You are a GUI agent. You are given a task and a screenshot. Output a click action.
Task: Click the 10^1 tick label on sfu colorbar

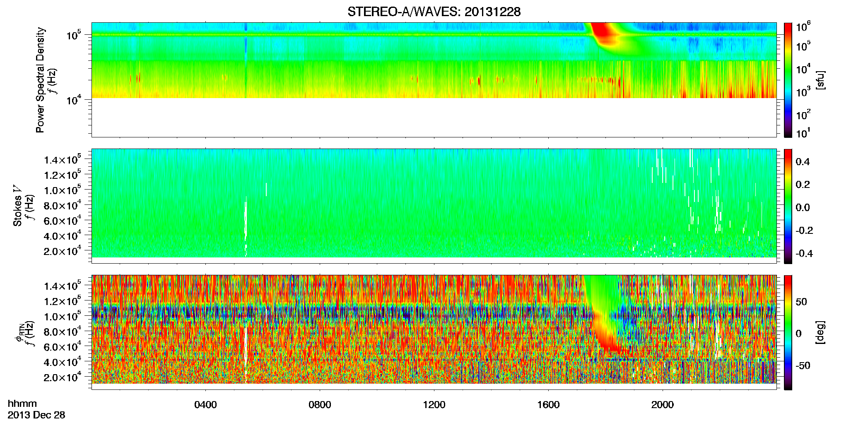pyautogui.click(x=803, y=133)
